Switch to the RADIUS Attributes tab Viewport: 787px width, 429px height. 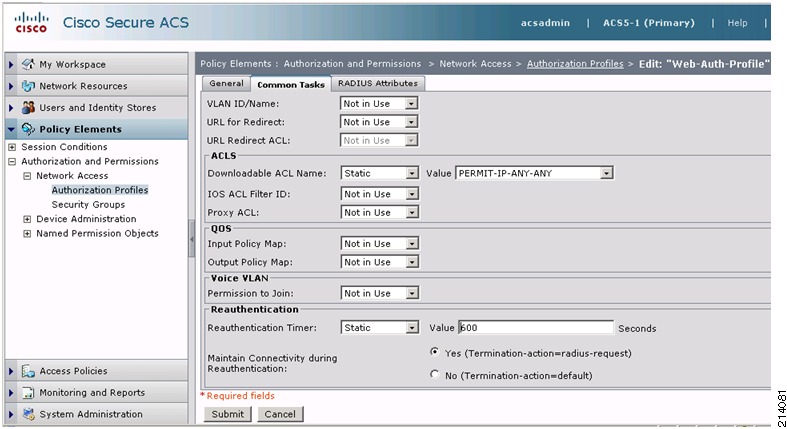(x=378, y=84)
